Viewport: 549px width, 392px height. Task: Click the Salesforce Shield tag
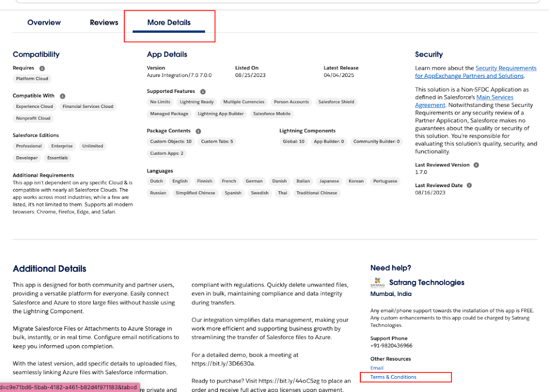336,102
